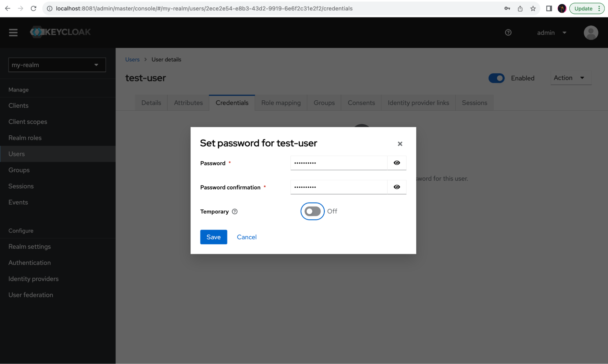The width and height of the screenshot is (608, 364).
Task: Close the Set password dialog
Action: coord(400,144)
